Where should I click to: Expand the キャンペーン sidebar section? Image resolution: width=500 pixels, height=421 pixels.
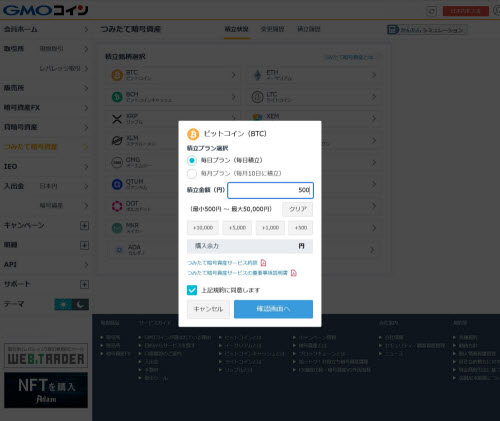click(84, 226)
